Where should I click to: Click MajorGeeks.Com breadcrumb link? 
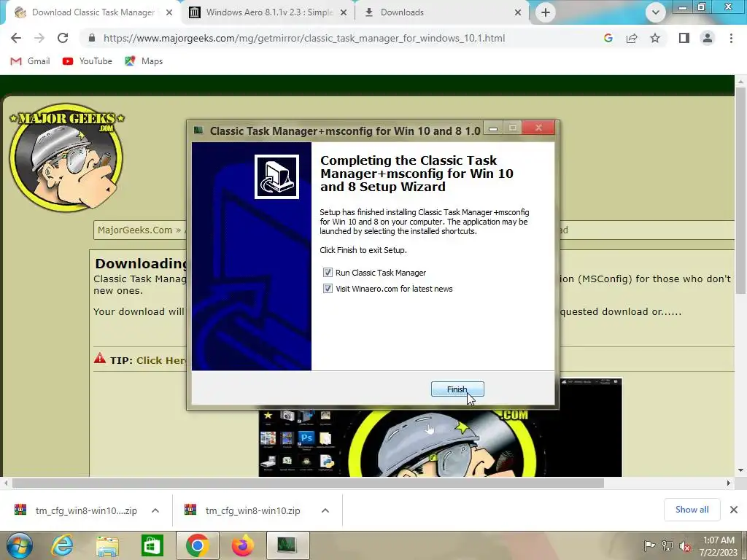point(135,230)
